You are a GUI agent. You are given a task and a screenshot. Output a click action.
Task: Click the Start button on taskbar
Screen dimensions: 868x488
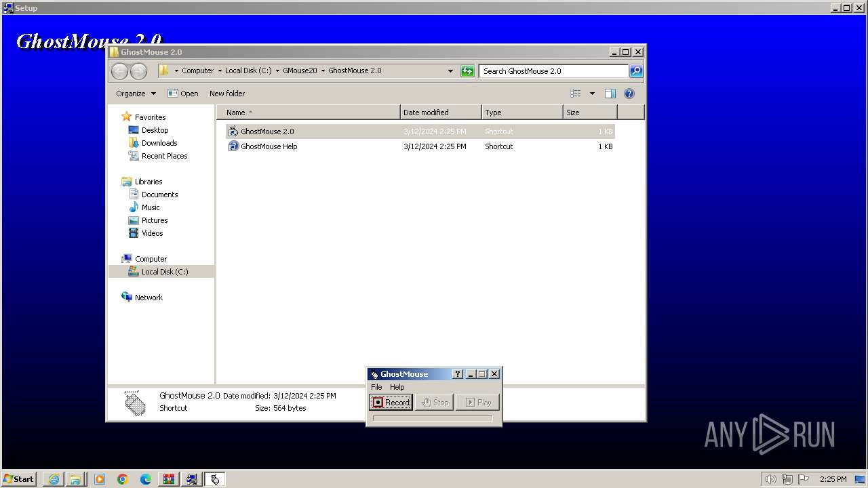[19, 479]
